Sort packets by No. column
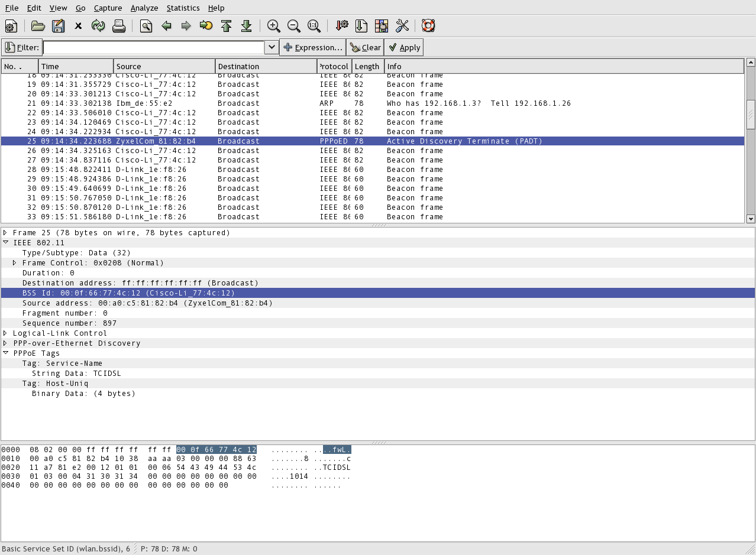 (x=20, y=66)
